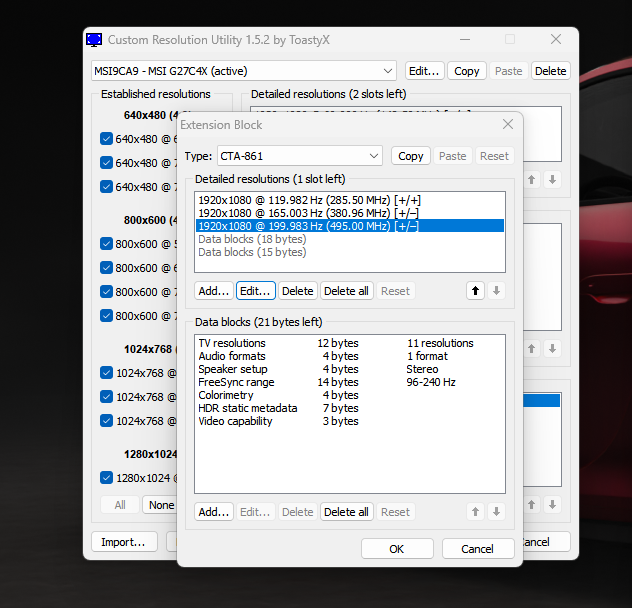Screen dimensions: 632x608
Task: Select TV resolutions data block
Action: pyautogui.click(x=232, y=343)
